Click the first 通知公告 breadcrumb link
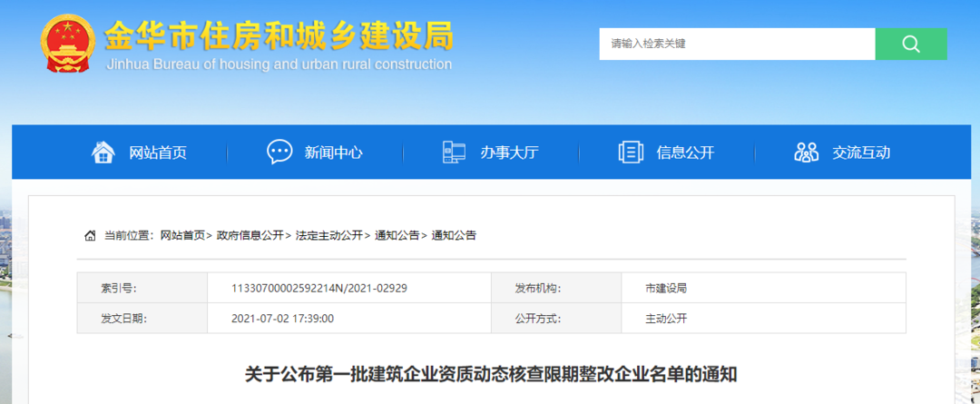Screen dimensions: 980x404 click(x=397, y=236)
